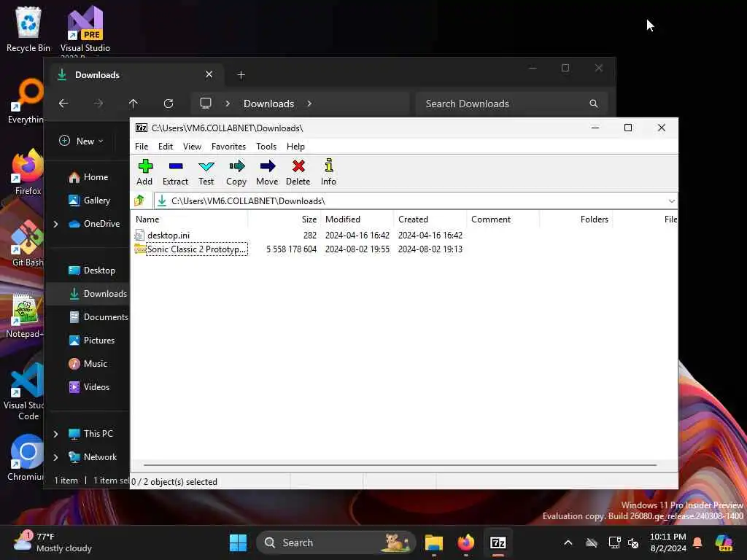Click the 5 558 178 604 size value

pos(291,249)
